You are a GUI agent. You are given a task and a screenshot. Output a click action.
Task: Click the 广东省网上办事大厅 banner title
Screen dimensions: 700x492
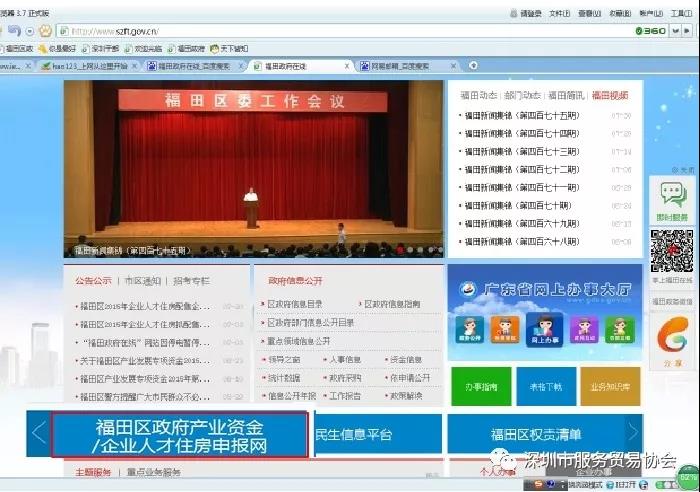(557, 290)
